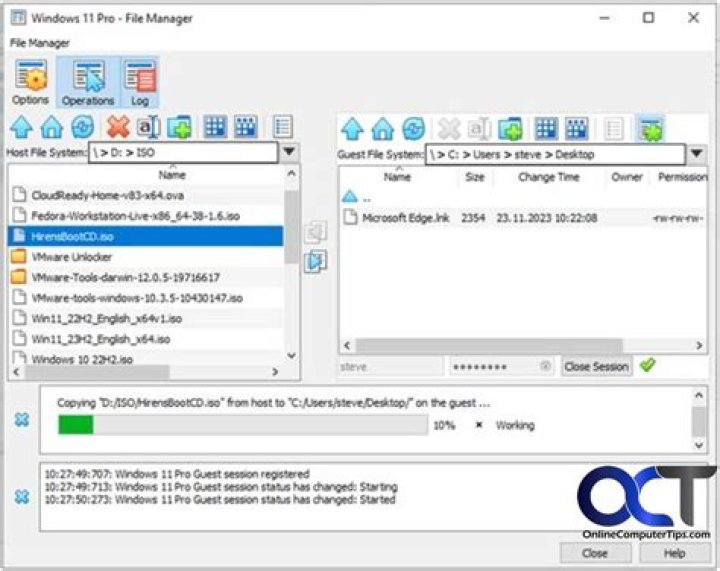The width and height of the screenshot is (720, 571).
Task: Select Windows 10 22H2.iso file
Action: pos(146,358)
